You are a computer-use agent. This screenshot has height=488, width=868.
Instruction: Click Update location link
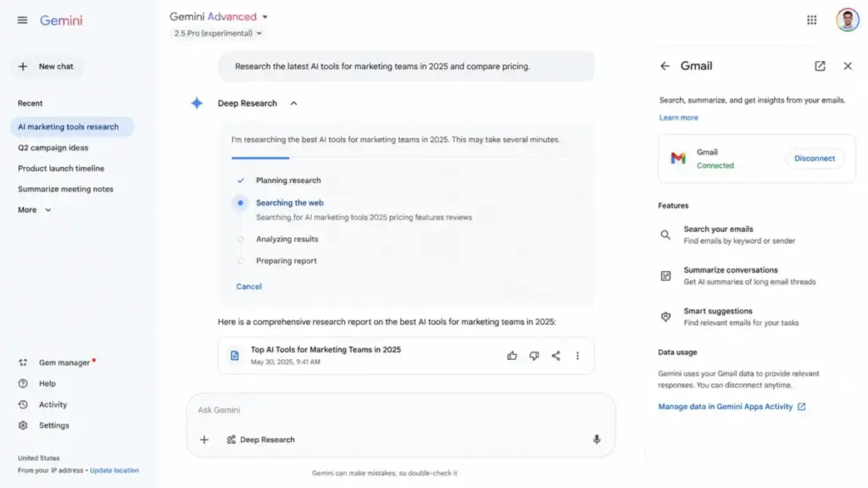coord(114,470)
